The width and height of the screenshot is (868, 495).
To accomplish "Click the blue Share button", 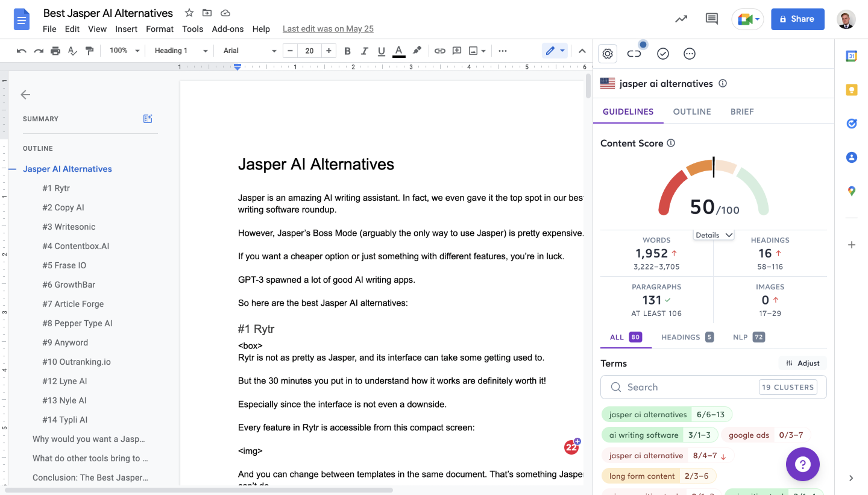I will point(797,19).
